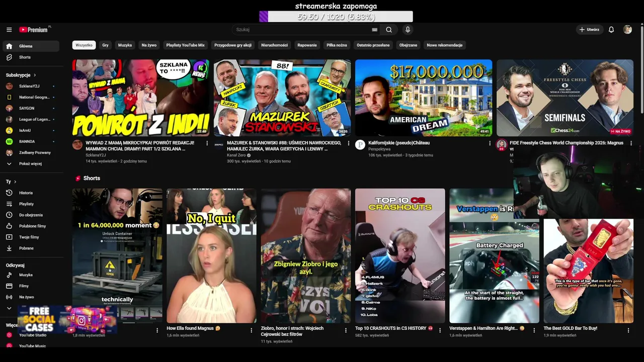
Task: Open the hamburger guide menu
Action: 9,30
